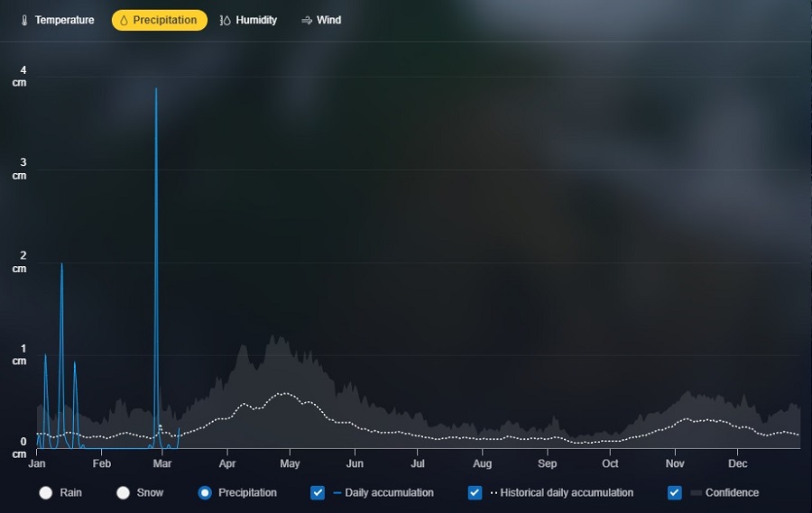812x513 pixels.
Task: Toggle the Historical daily accumulation checkbox
Action: [475, 492]
